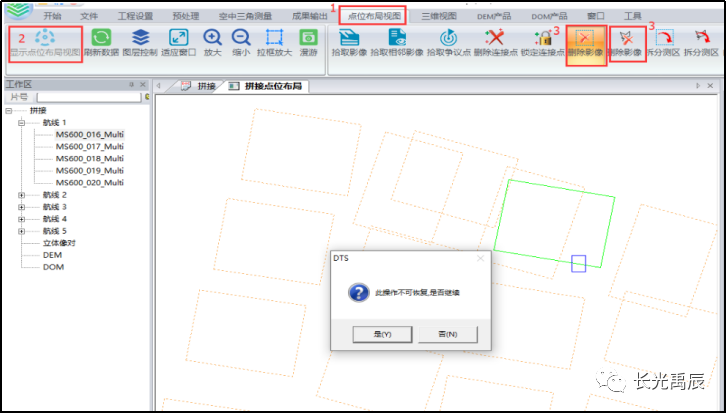Click the 适应窗口 fit window icon
Screen dimensions: 728x414
pyautogui.click(x=178, y=40)
